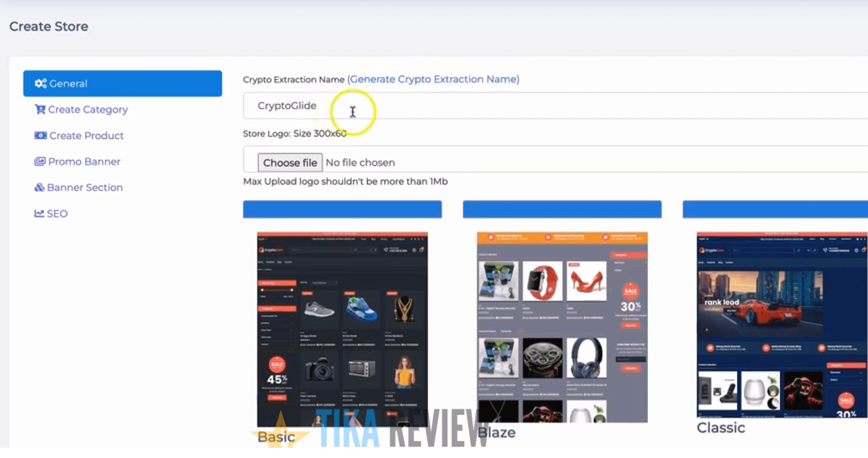Viewport: 868px width, 458px height.
Task: Switch to the Create Category label
Action: point(88,109)
